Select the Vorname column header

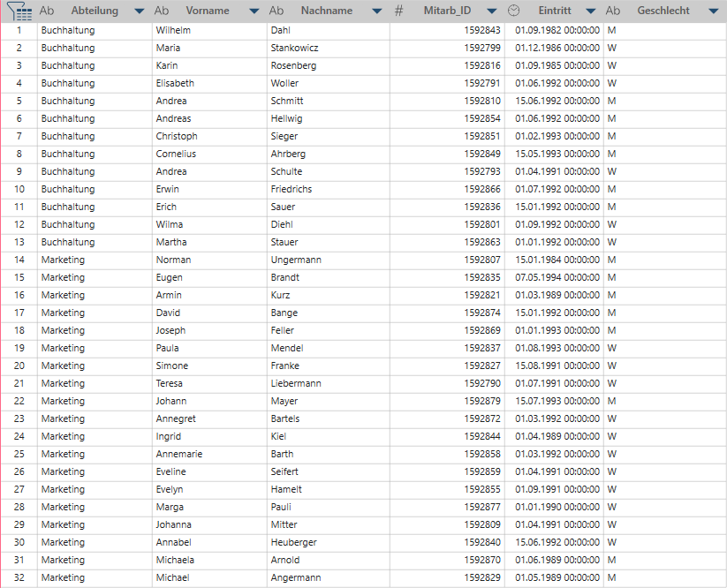tap(208, 11)
